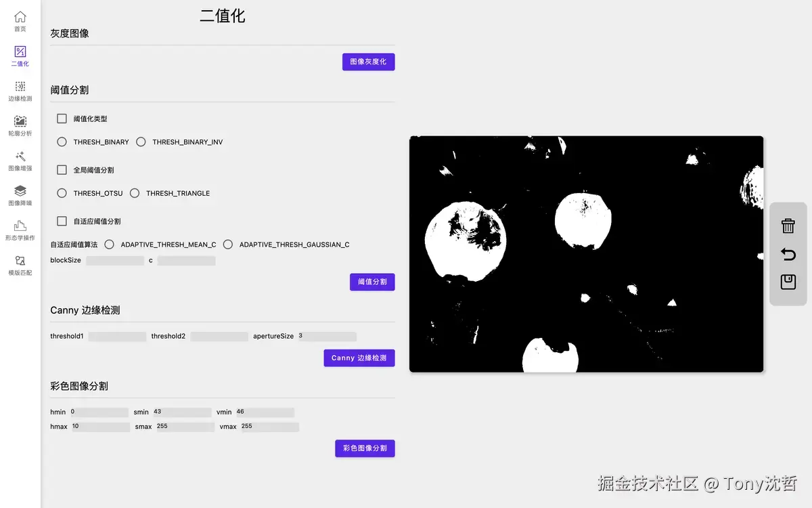Apply 阈值分割 thresholding
The width and height of the screenshot is (812, 508).
coord(371,282)
